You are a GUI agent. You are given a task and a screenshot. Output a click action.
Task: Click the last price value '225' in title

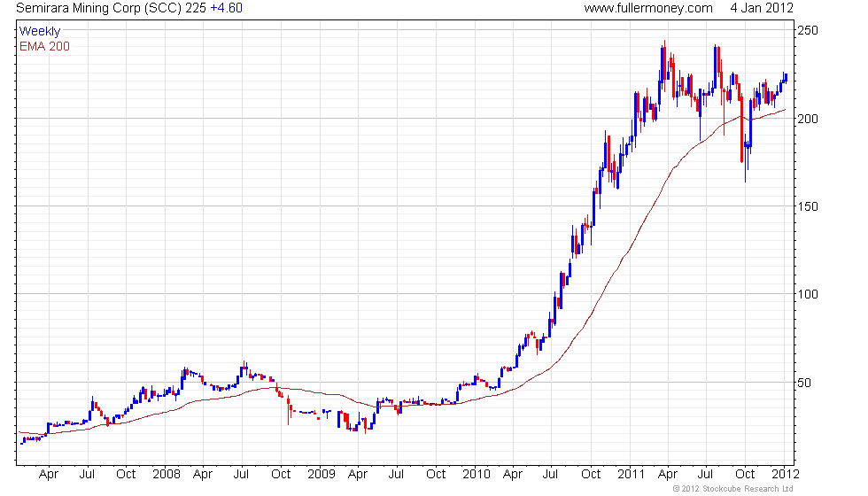point(196,8)
